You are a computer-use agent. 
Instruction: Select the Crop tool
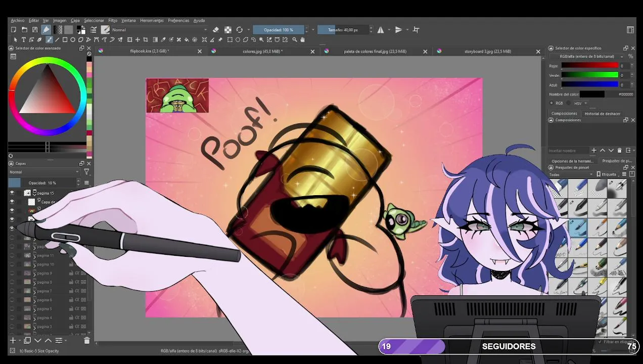tap(146, 39)
